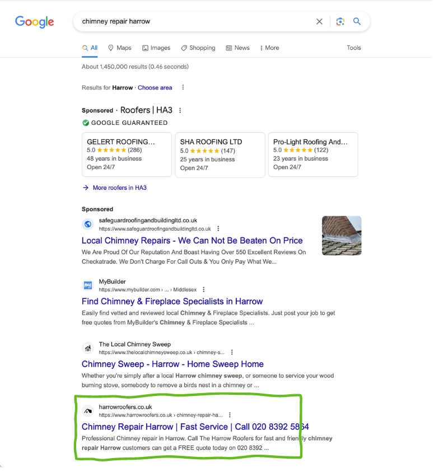448x476 pixels.
Task: Switch to the Maps tab
Action: (120, 48)
